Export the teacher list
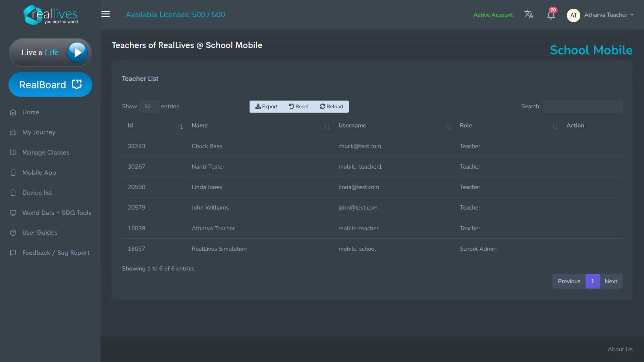The height and width of the screenshot is (362, 644). coord(267,107)
